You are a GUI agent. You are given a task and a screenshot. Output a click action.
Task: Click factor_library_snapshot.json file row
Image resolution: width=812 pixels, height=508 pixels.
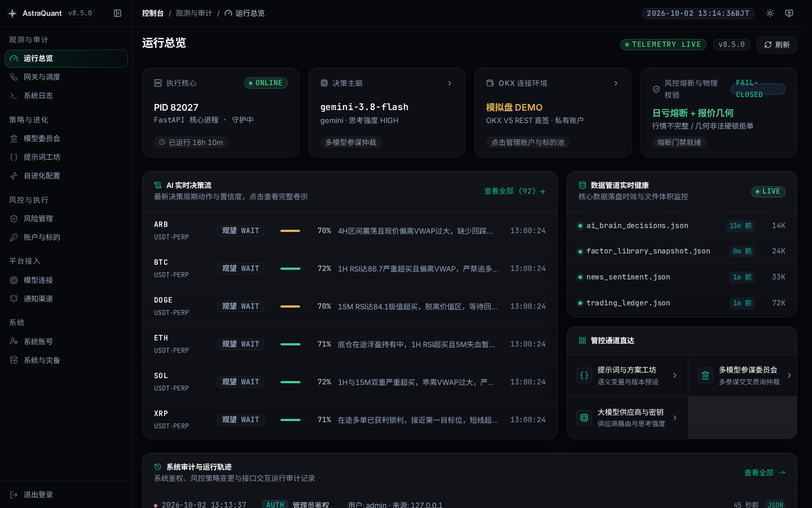pyautogui.click(x=682, y=251)
